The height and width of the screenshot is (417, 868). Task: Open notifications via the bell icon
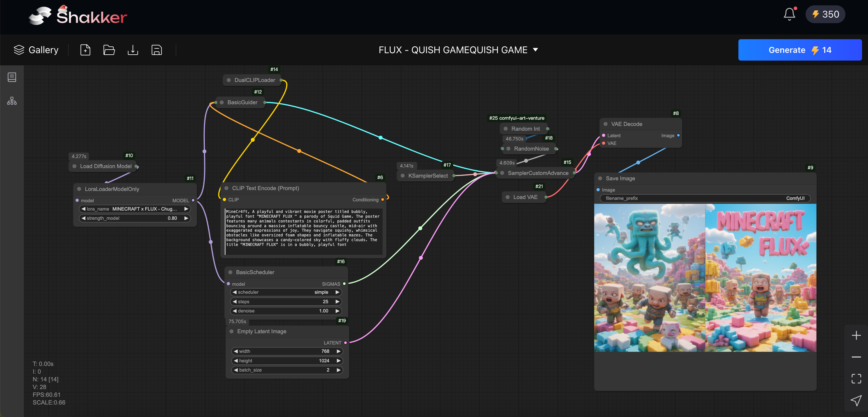click(789, 14)
